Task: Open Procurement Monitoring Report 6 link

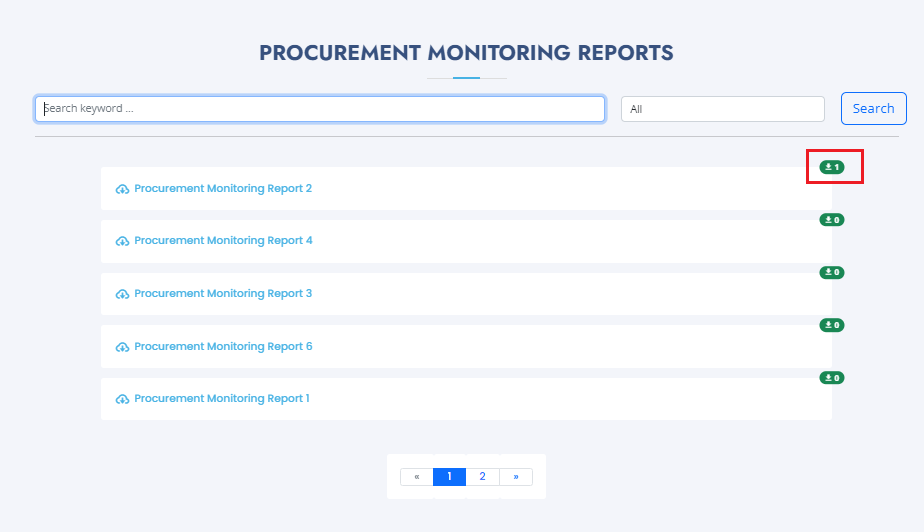Action: pyautogui.click(x=223, y=346)
